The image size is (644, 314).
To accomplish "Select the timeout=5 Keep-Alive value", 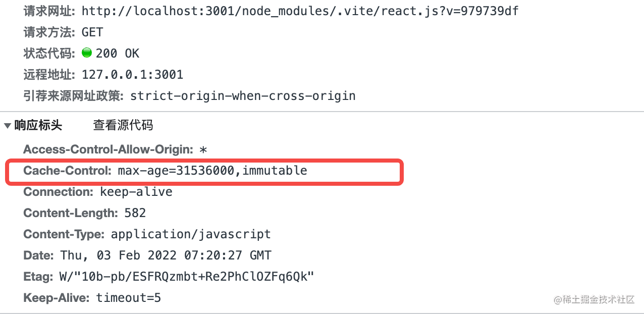I will click(x=128, y=298).
